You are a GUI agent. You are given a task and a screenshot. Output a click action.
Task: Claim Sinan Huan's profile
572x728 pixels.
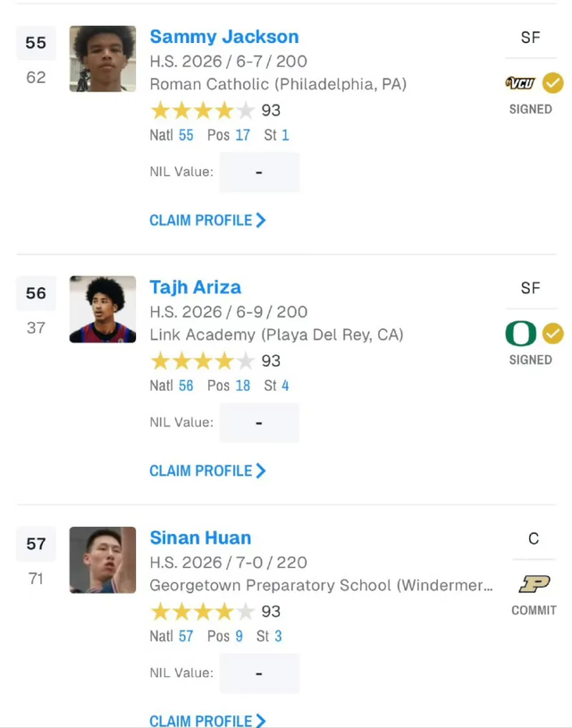(x=207, y=720)
